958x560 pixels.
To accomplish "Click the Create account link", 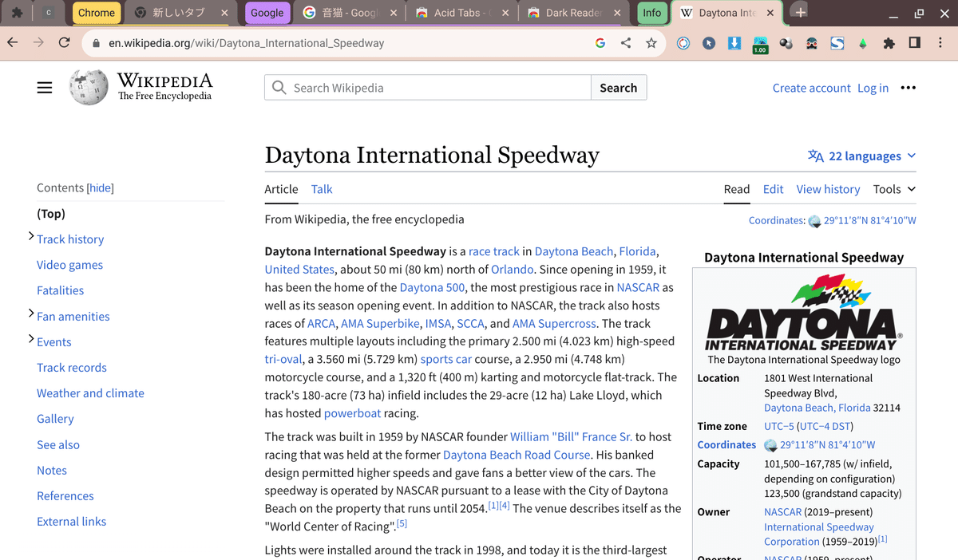I will (811, 88).
